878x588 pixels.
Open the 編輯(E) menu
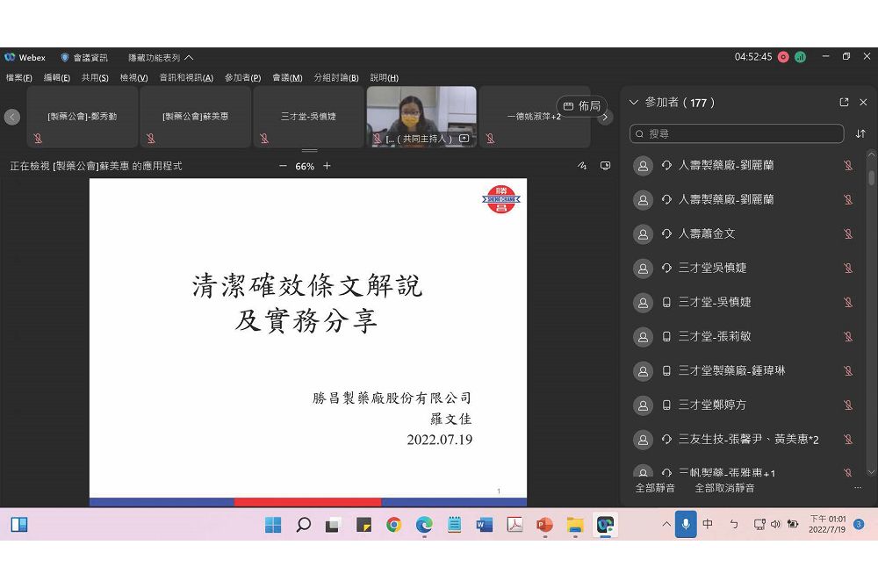tap(57, 78)
